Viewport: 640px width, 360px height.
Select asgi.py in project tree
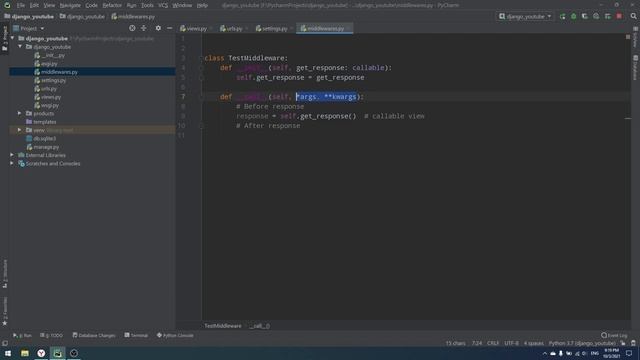46,64
